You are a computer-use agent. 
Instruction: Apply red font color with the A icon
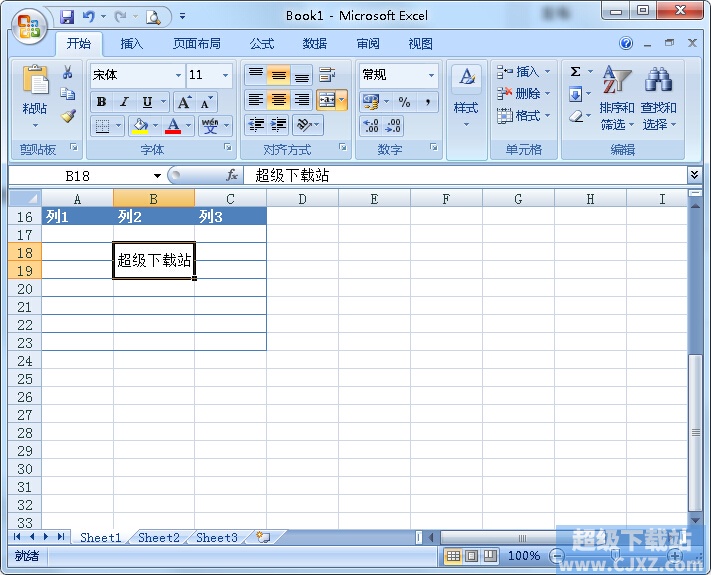173,126
